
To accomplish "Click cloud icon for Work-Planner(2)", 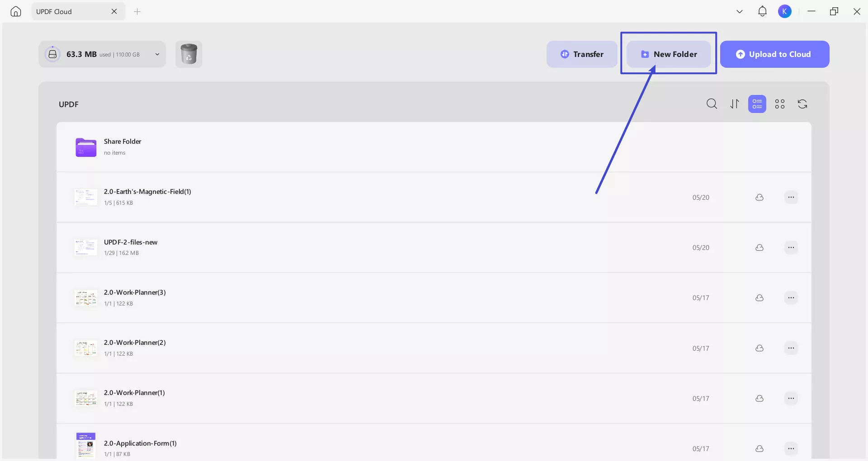I will 759,348.
